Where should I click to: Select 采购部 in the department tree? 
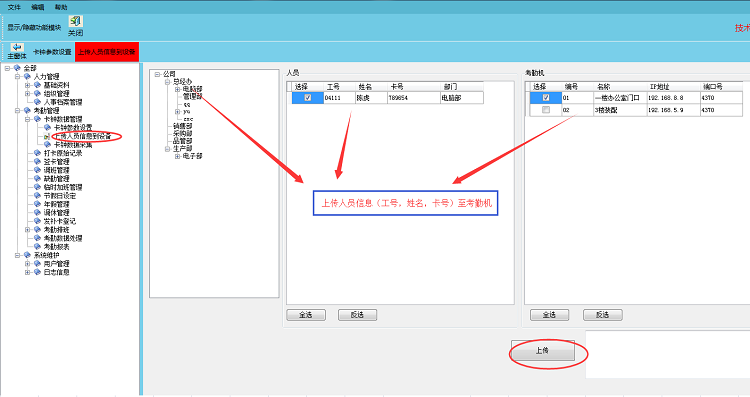(182, 134)
